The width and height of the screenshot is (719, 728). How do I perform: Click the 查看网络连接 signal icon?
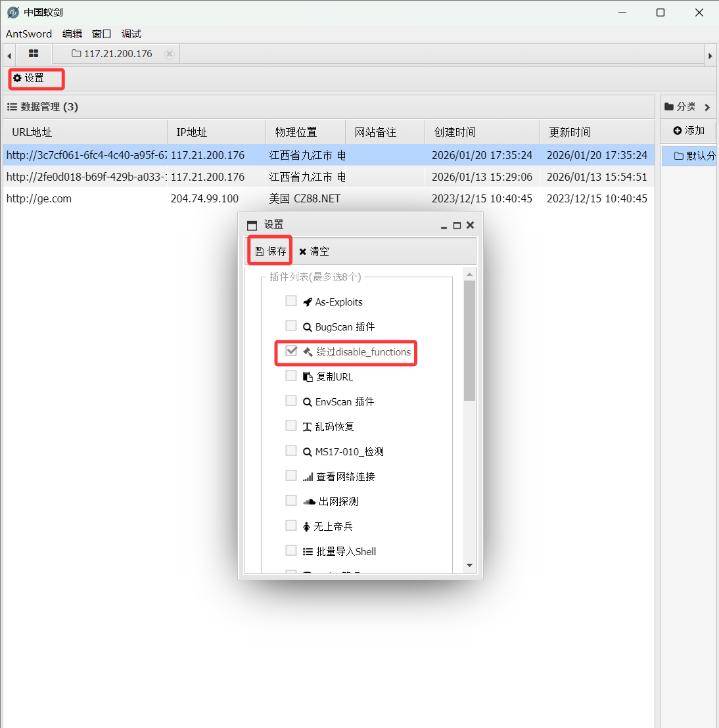coord(308,477)
